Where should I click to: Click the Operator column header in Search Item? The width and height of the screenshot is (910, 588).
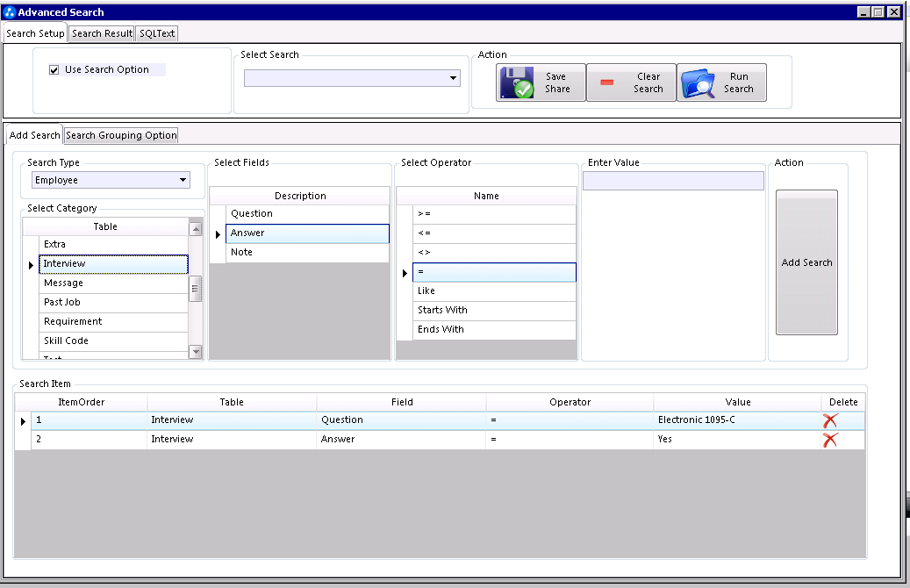[x=570, y=402]
